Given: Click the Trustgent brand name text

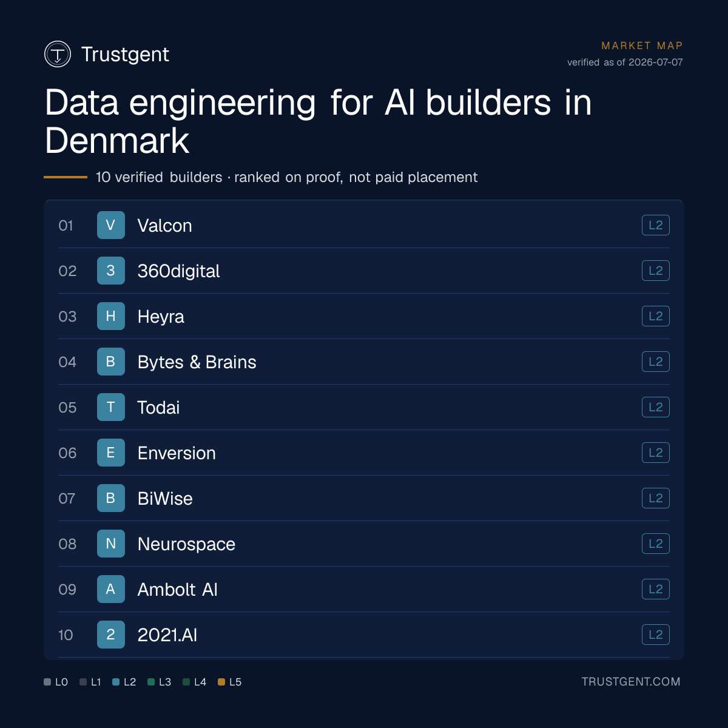Looking at the screenshot, I should 125,54.
